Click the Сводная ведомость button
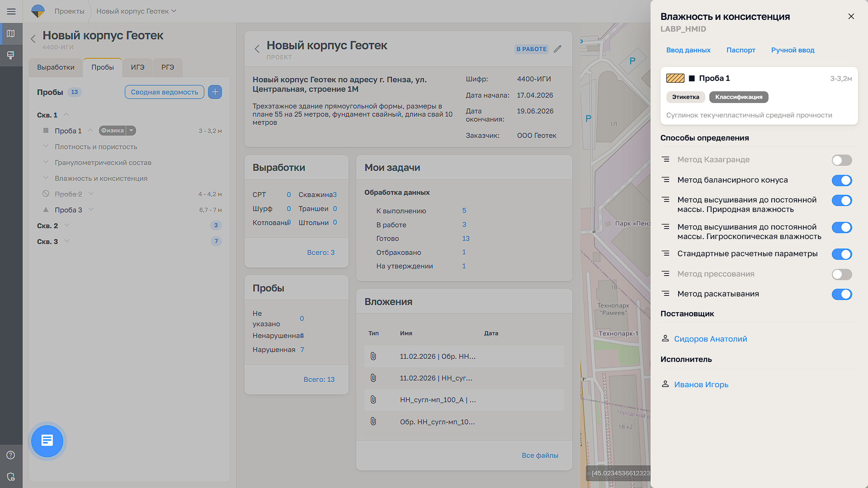 pos(164,92)
